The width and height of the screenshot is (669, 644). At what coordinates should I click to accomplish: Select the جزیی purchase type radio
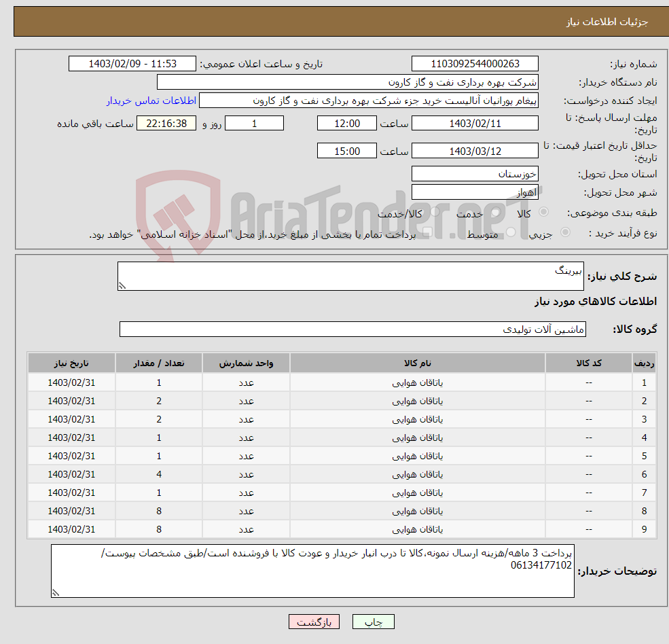coord(565,232)
